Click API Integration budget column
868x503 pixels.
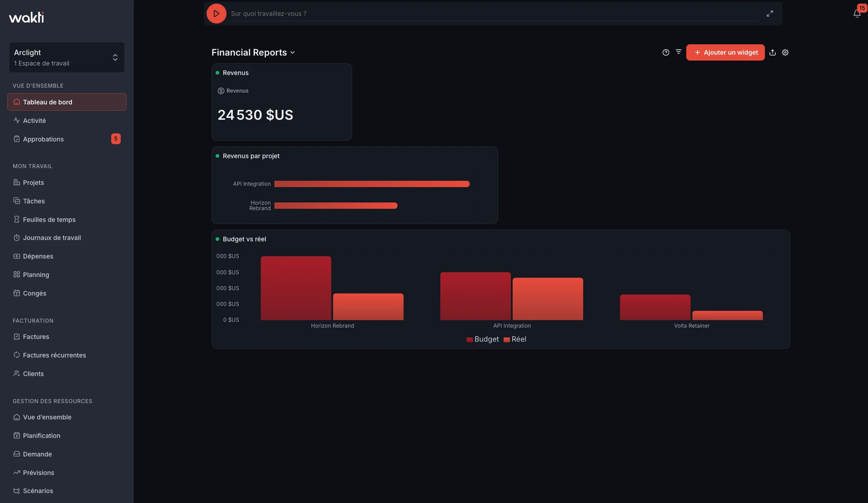[476, 296]
